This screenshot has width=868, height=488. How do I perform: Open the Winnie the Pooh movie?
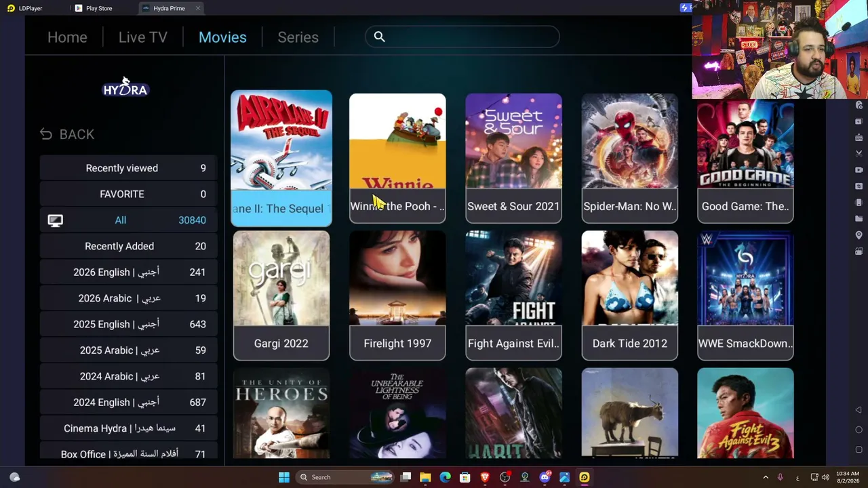point(397,158)
